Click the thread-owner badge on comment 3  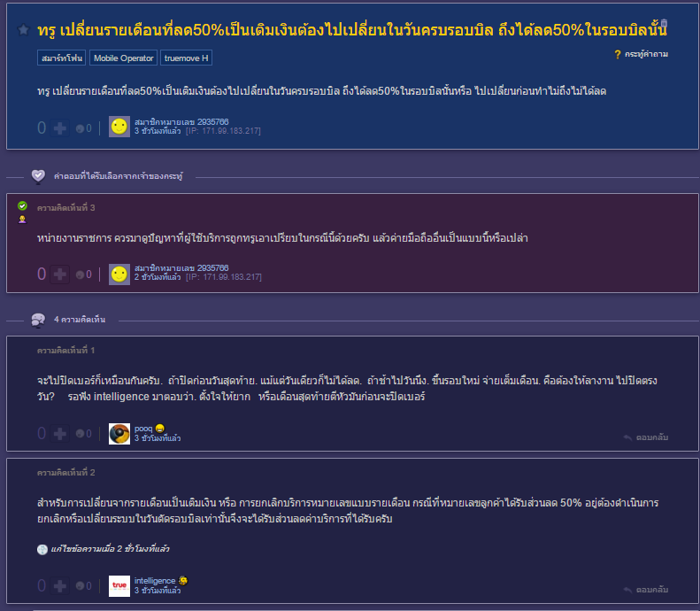(x=22, y=220)
